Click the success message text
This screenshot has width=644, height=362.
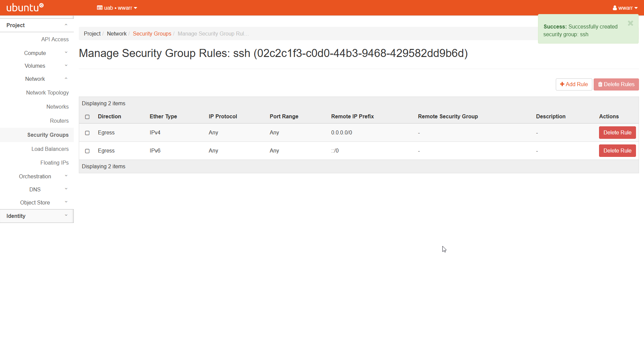click(x=580, y=31)
